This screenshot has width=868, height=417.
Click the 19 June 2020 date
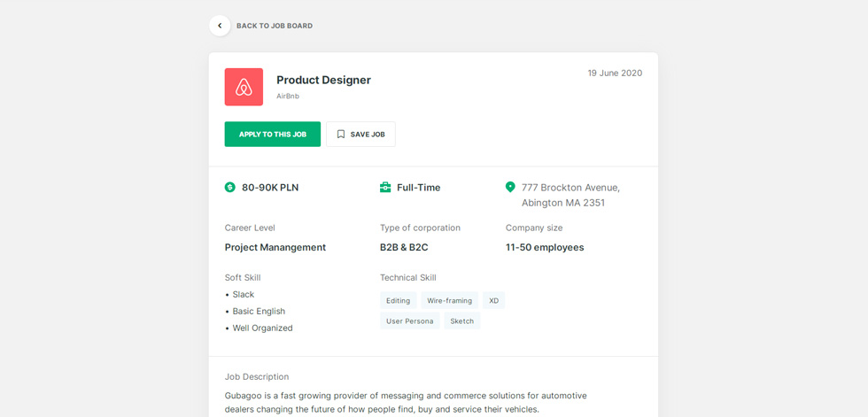pyautogui.click(x=615, y=73)
